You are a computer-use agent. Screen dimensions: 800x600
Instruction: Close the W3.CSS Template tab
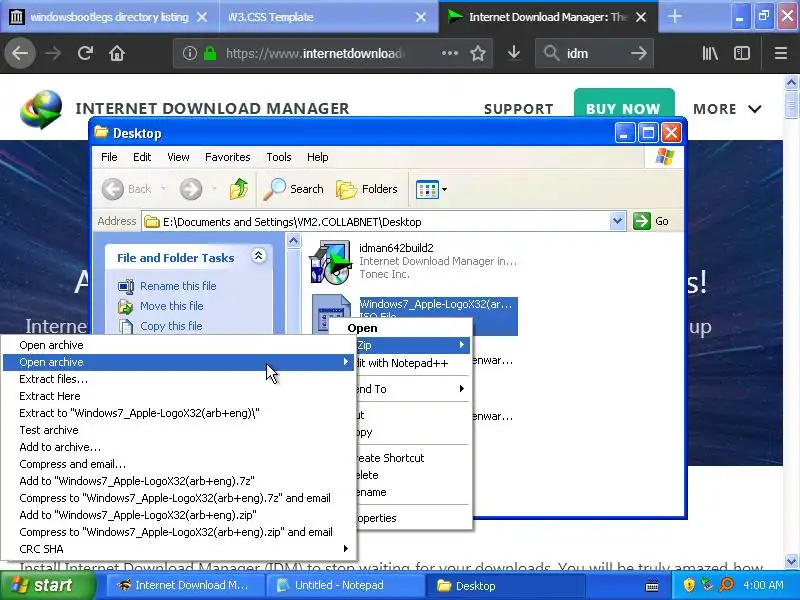tap(420, 17)
